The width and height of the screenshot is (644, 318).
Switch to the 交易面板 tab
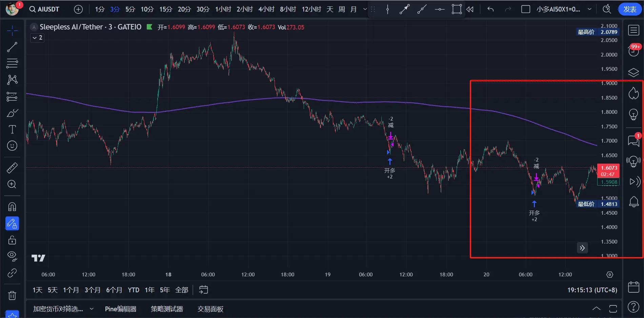(x=210, y=309)
